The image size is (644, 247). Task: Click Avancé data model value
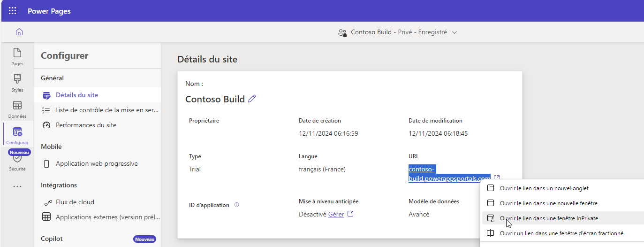(419, 214)
